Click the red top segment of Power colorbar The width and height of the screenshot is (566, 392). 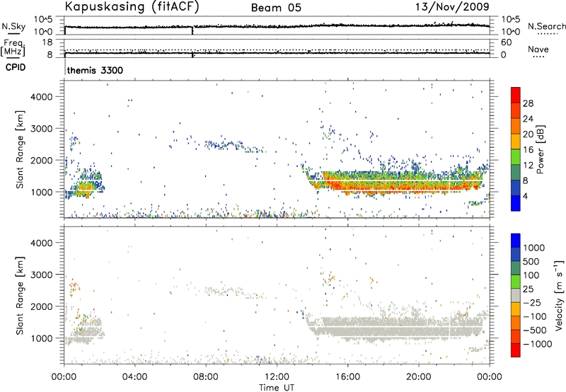click(x=516, y=95)
